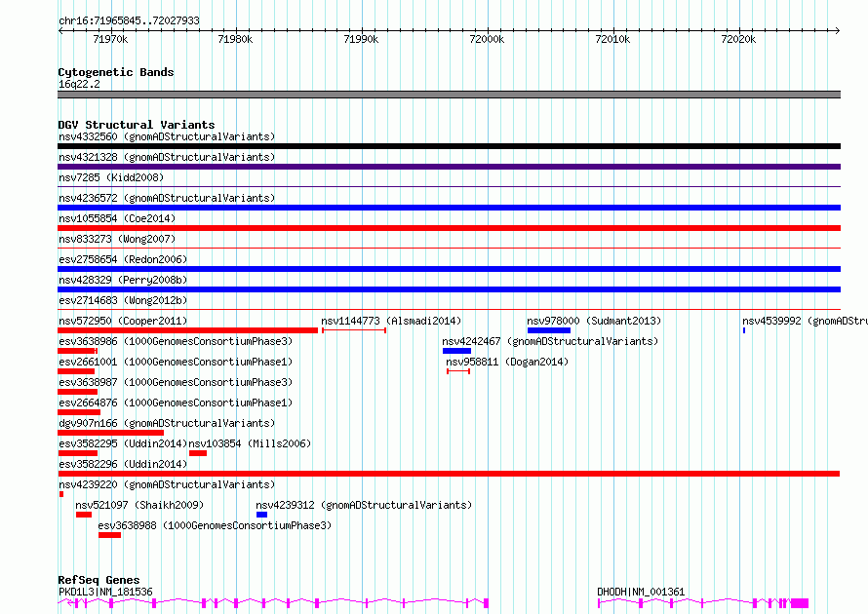Open the PKD1L3 NM_181536 gene label

105,592
